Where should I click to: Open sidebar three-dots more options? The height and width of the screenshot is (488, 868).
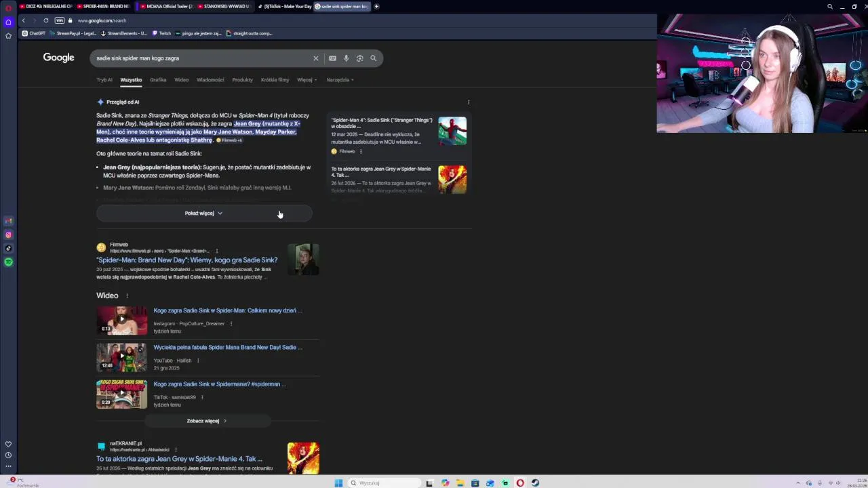click(x=8, y=466)
